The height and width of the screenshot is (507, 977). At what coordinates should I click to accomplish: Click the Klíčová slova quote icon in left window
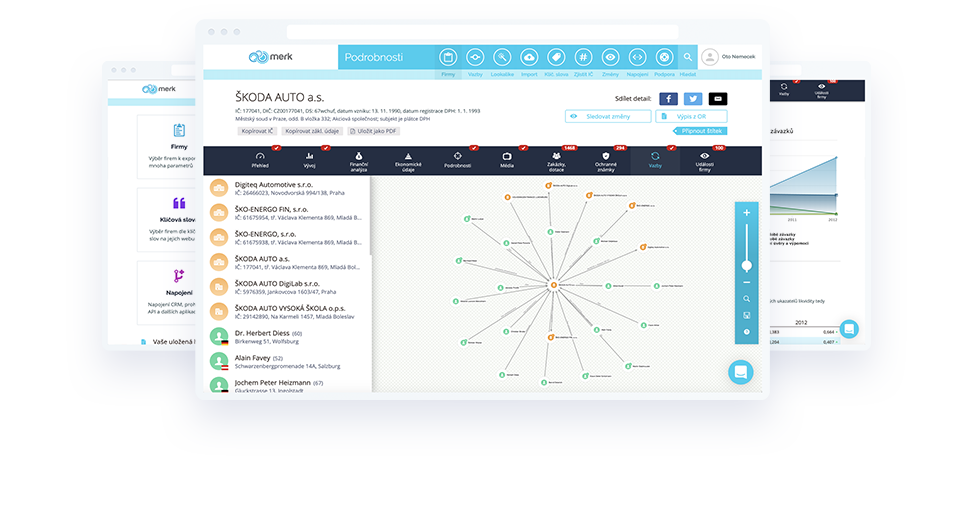pos(179,203)
